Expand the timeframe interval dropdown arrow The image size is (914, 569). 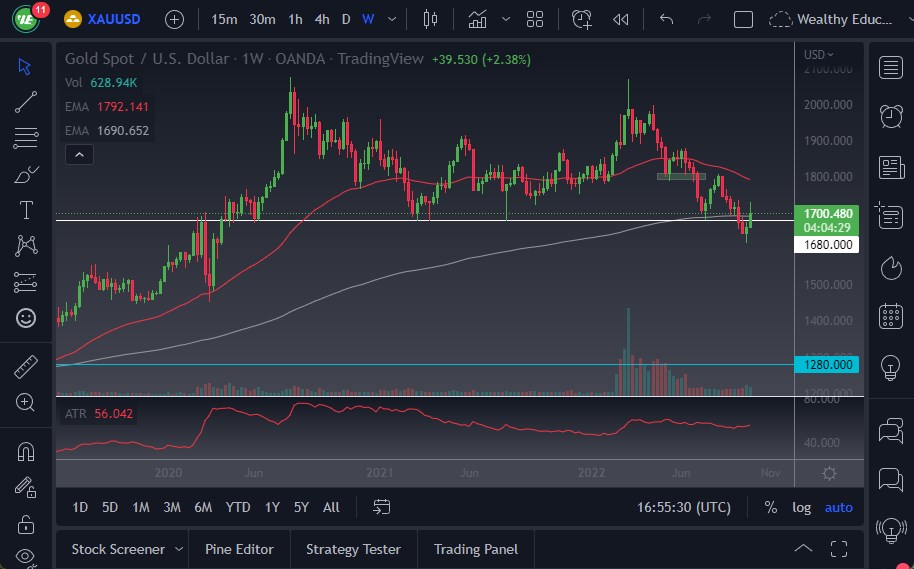pyautogui.click(x=392, y=19)
